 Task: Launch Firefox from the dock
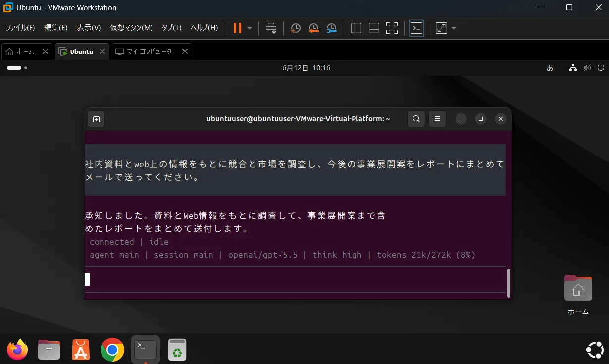coord(17,350)
